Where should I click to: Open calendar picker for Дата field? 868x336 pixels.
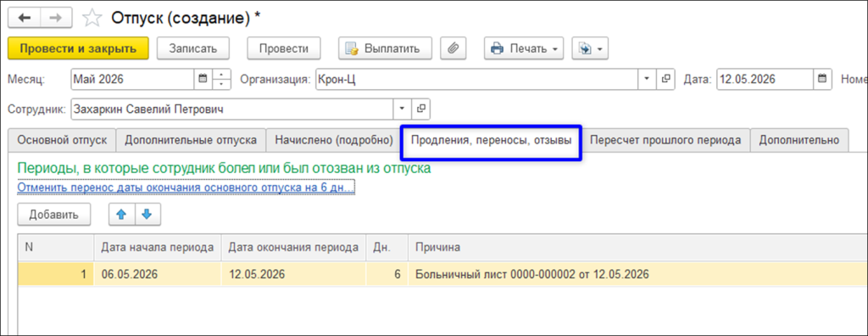pyautogui.click(x=822, y=79)
